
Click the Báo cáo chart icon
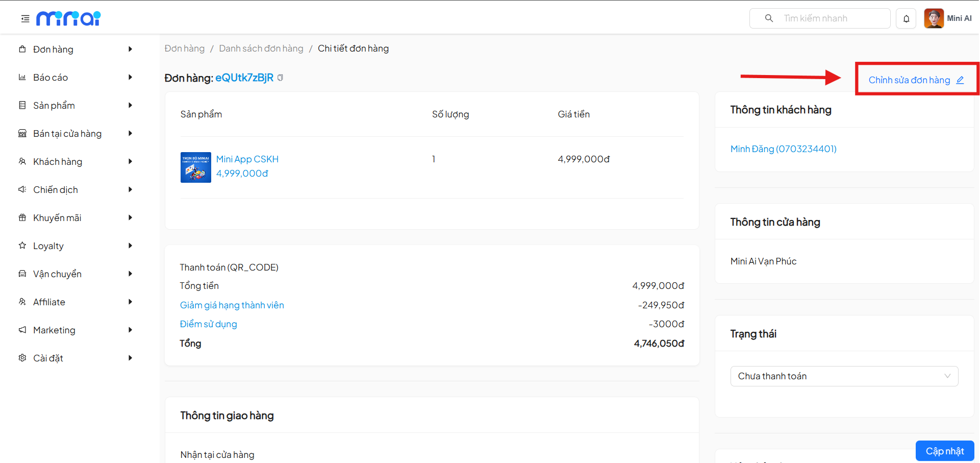(22, 78)
